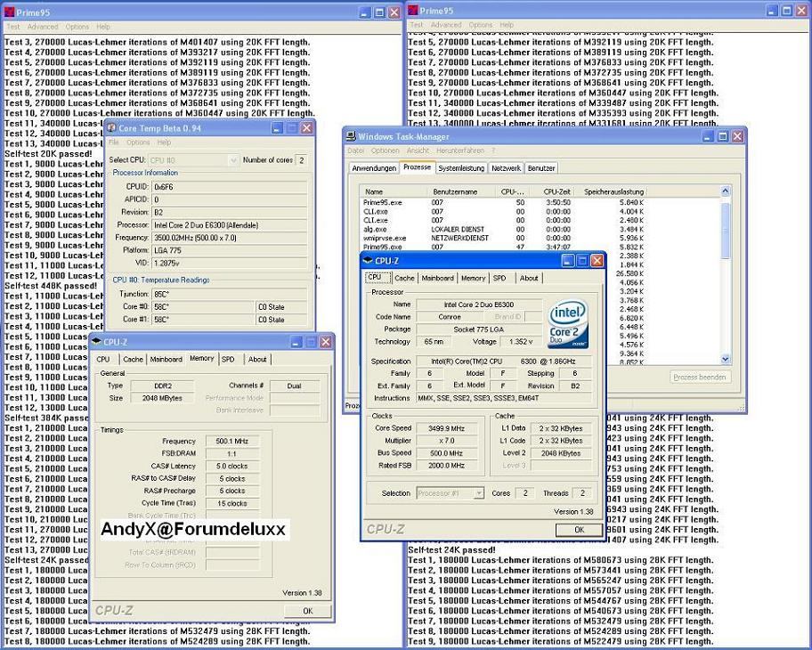This screenshot has height=650, width=812.
Task: Open the Advanced menu in the right Prime95 window
Action: point(446,24)
